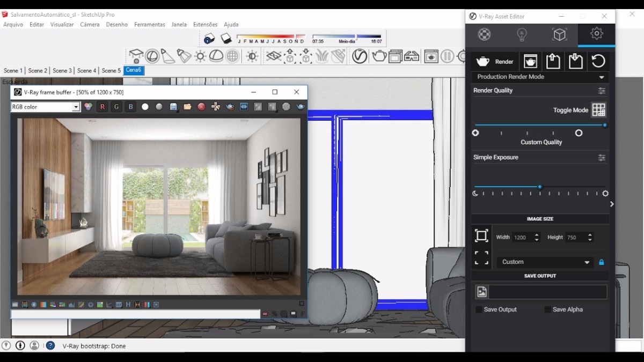
Task: Click the region render icon in frame buffer
Action: [230, 107]
